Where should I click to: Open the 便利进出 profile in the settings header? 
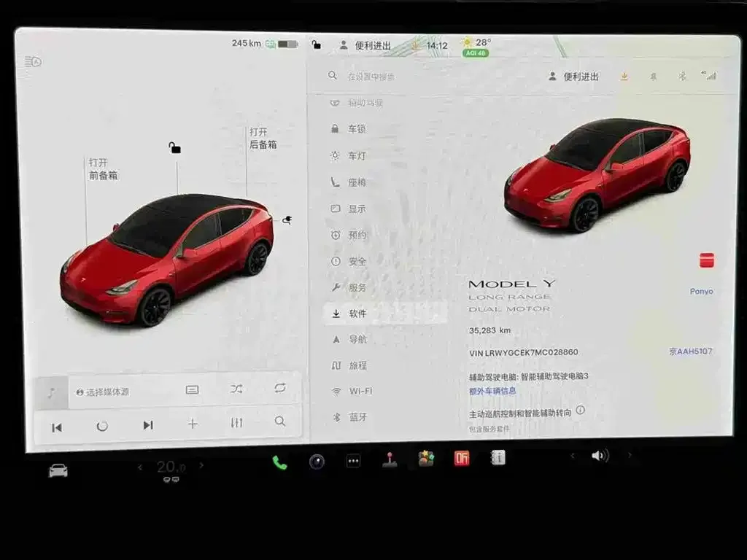573,76
